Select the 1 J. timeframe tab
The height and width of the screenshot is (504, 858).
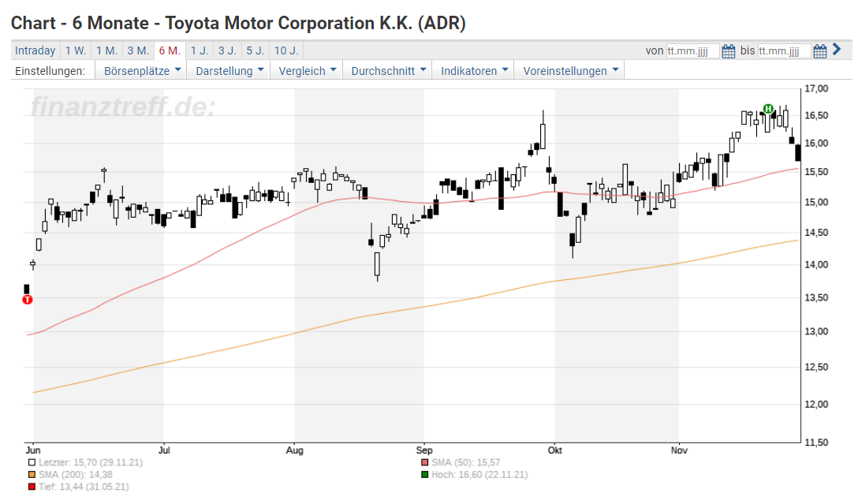coord(200,51)
